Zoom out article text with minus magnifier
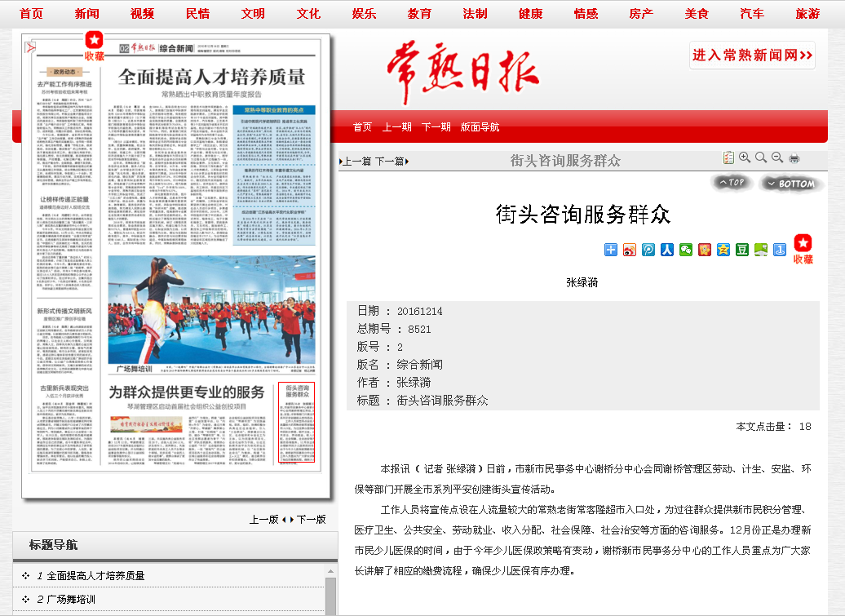 point(777,157)
